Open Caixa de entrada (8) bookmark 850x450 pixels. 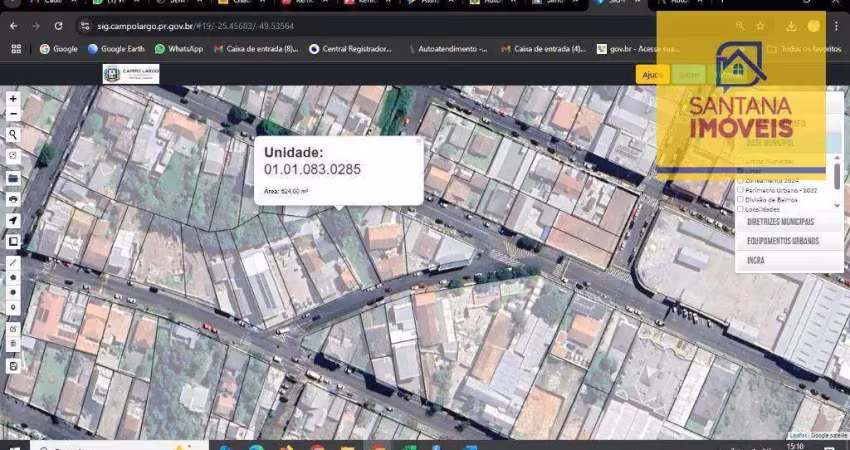256,49
